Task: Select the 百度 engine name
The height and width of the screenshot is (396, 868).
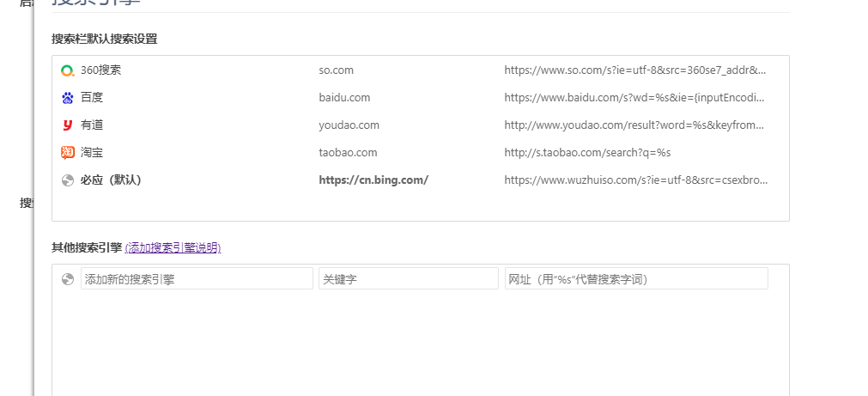Action: pyautogui.click(x=92, y=97)
